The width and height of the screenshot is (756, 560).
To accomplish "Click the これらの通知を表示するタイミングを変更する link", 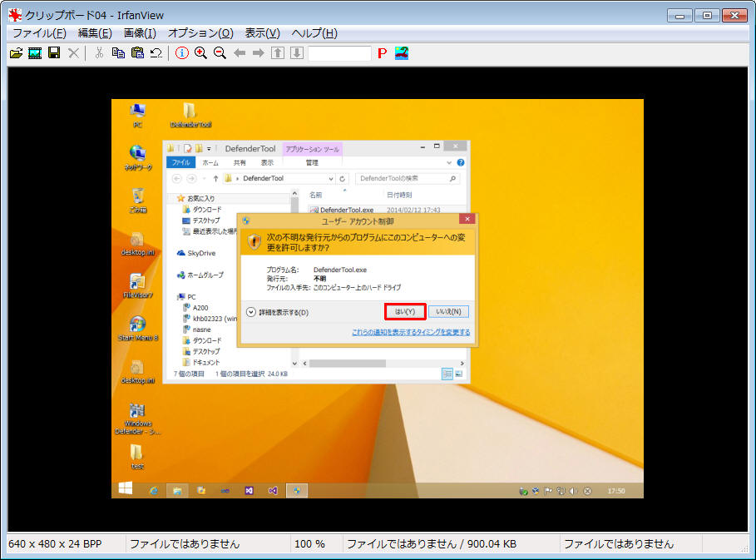I will (x=411, y=332).
